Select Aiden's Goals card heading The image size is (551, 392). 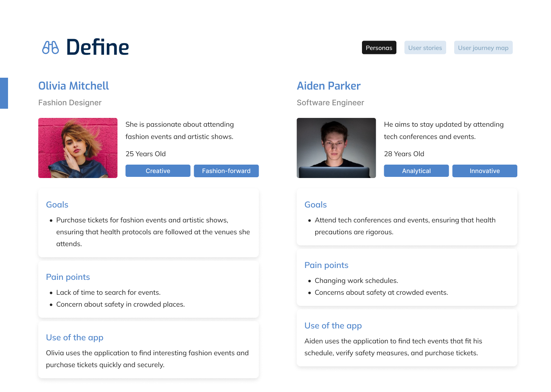[315, 205]
